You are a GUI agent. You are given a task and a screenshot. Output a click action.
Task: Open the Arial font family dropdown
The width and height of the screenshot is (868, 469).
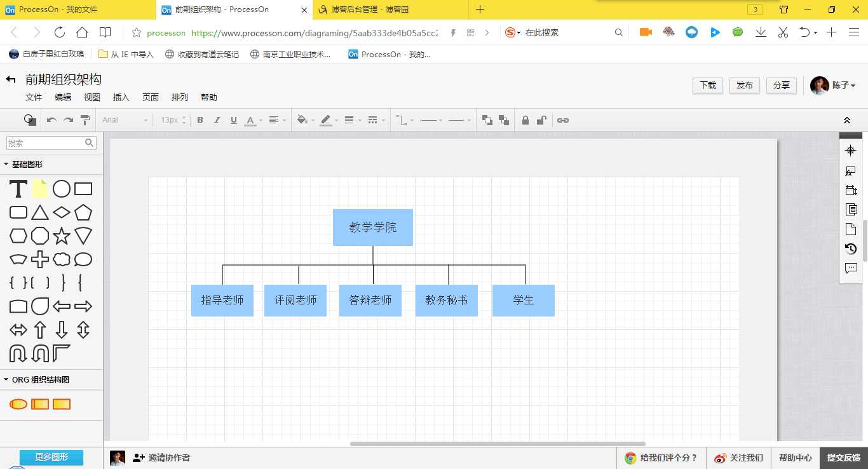point(125,120)
